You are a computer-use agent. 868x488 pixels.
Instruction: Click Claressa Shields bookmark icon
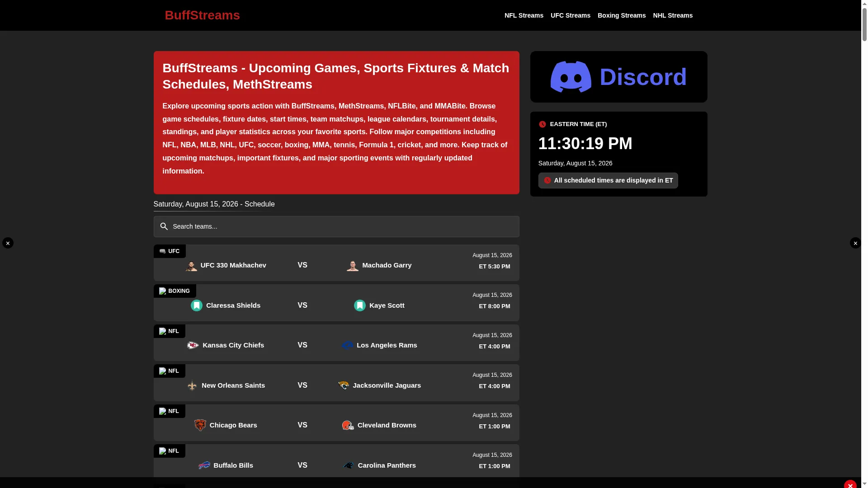tap(197, 305)
